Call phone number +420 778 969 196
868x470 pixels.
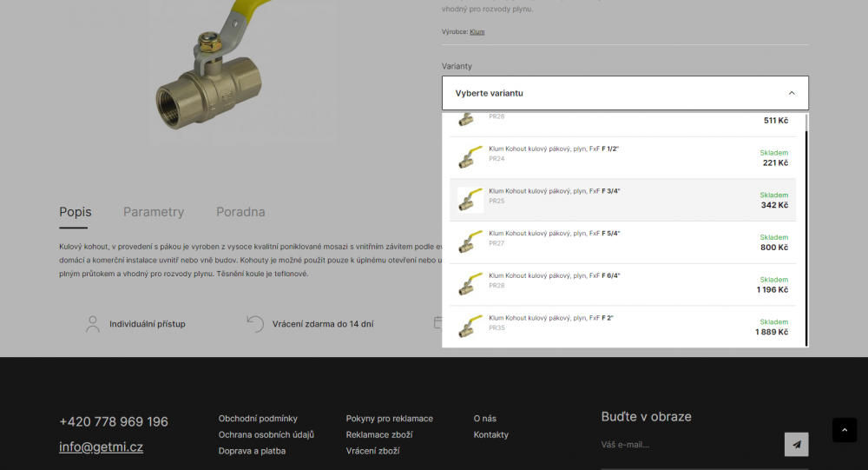[x=114, y=421]
